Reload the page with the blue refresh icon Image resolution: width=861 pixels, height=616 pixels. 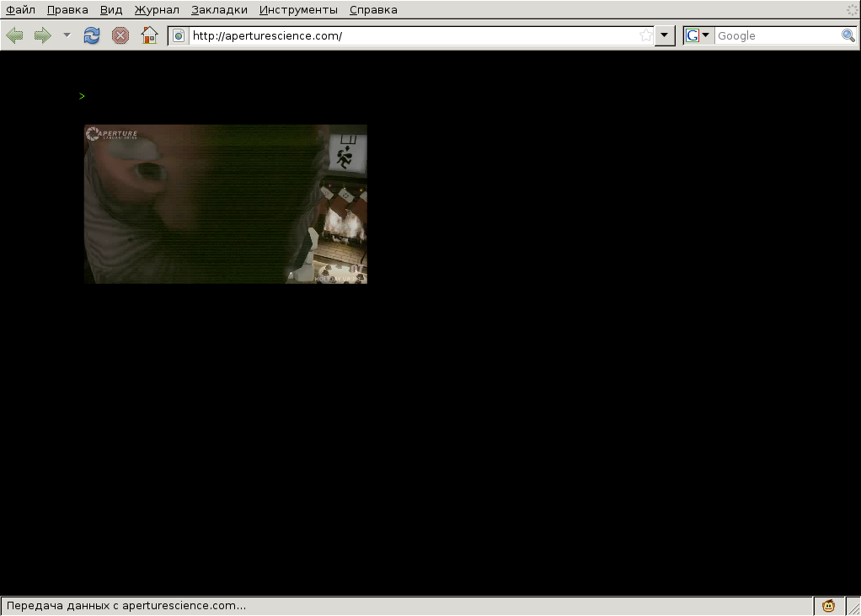click(92, 35)
